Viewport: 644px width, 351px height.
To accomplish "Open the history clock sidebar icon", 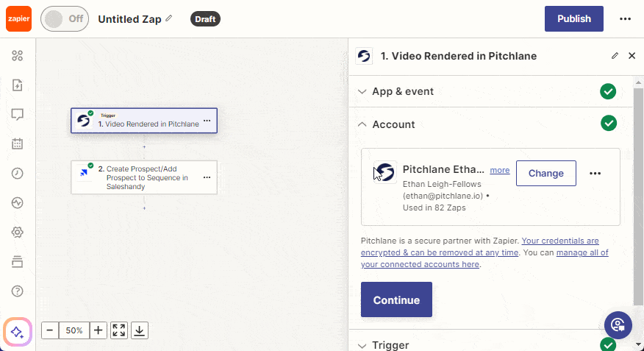I will pos(17,174).
